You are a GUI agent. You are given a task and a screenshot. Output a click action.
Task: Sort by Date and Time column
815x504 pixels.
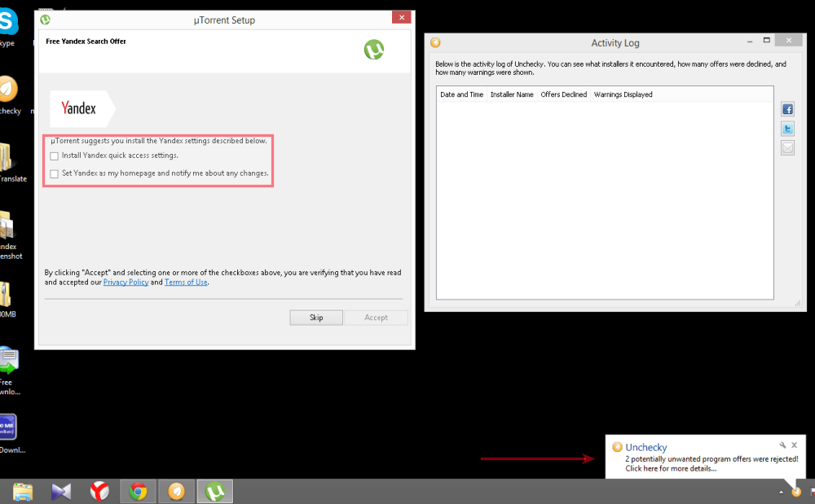(461, 94)
